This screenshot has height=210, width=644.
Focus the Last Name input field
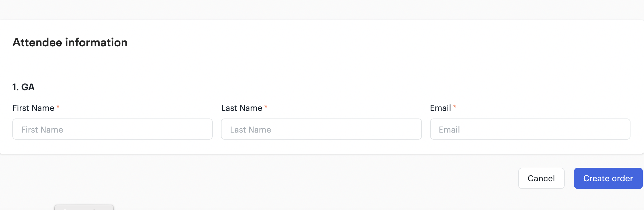coord(321,129)
